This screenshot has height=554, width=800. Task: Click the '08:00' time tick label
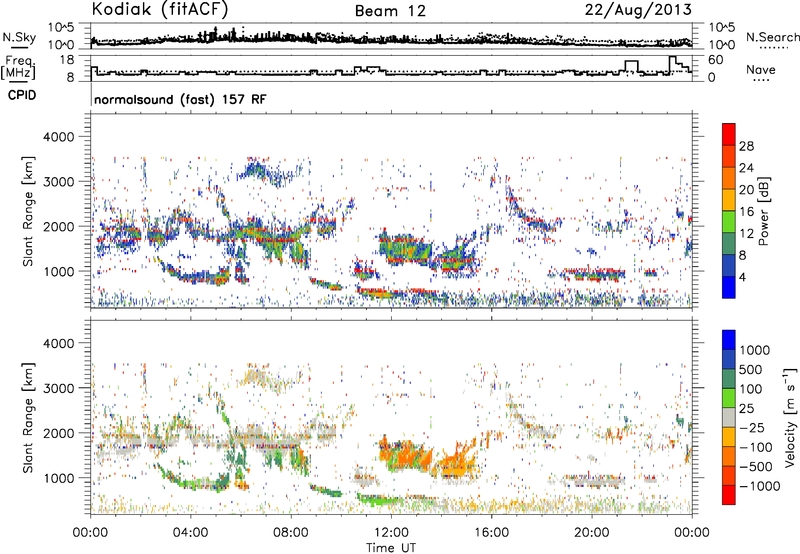pyautogui.click(x=291, y=533)
